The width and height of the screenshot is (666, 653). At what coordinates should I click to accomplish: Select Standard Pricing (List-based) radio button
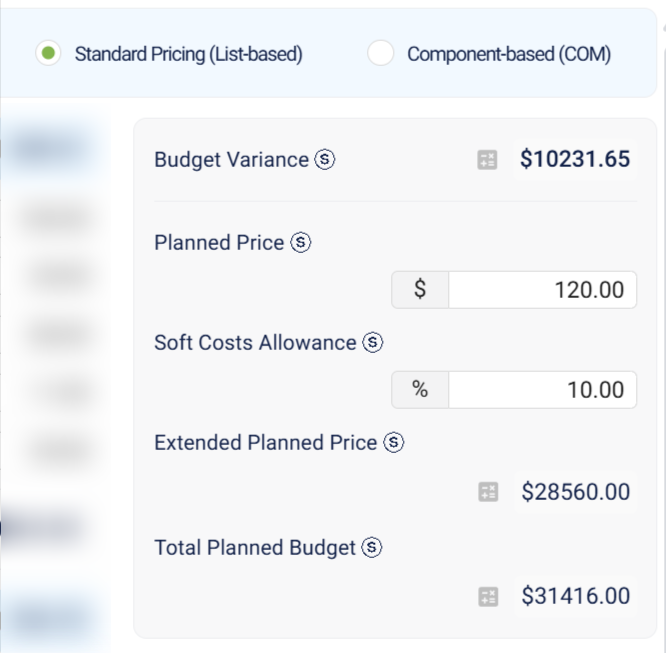[48, 54]
